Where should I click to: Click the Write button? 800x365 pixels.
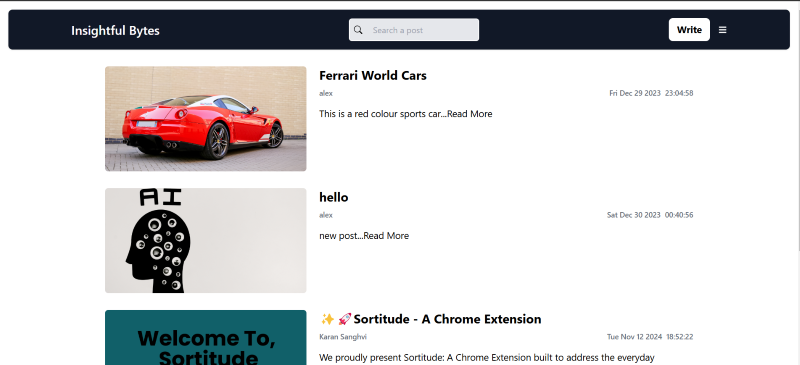pos(689,30)
